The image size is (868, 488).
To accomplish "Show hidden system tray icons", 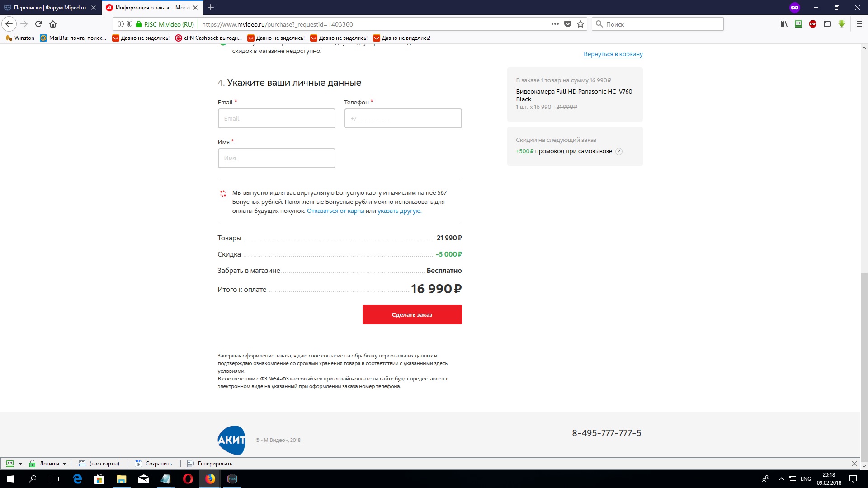I will click(x=781, y=479).
